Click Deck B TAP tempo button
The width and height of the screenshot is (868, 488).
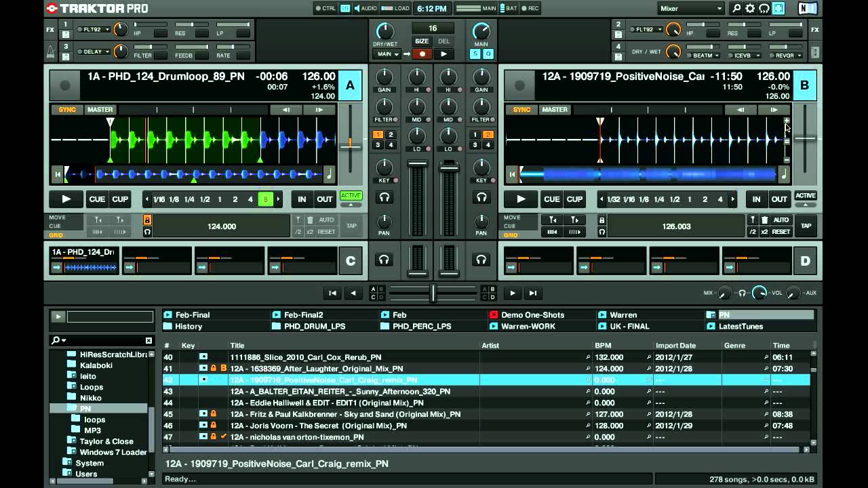806,226
